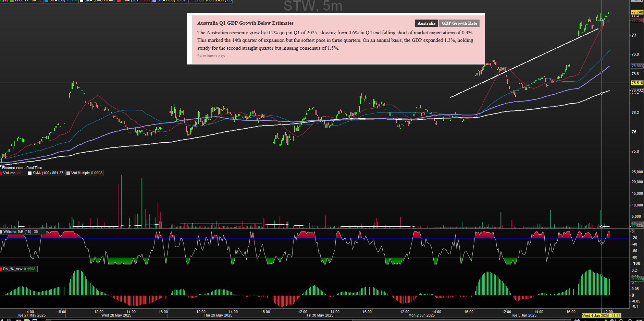The image size is (644, 321).
Task: Click the Price legend color box
Action: tap(12, 1)
